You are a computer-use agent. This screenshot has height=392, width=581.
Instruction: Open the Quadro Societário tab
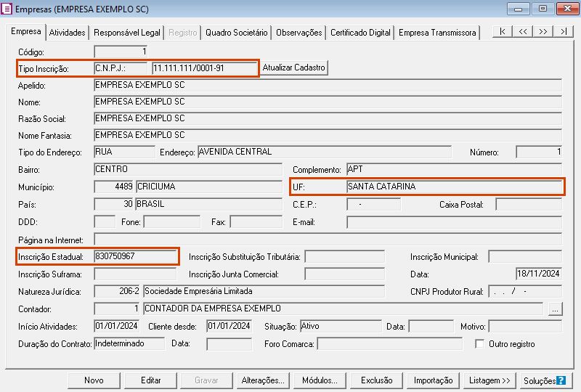(x=237, y=33)
